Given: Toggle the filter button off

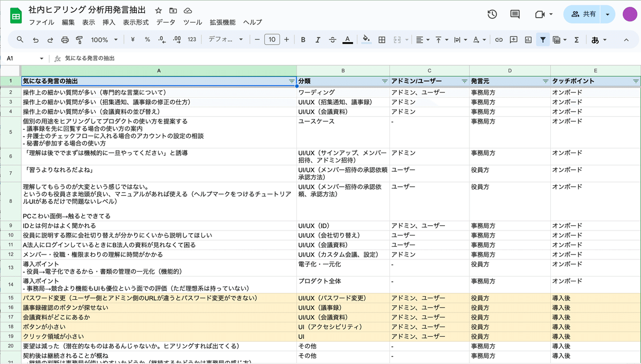Looking at the screenshot, I should click(x=543, y=39).
